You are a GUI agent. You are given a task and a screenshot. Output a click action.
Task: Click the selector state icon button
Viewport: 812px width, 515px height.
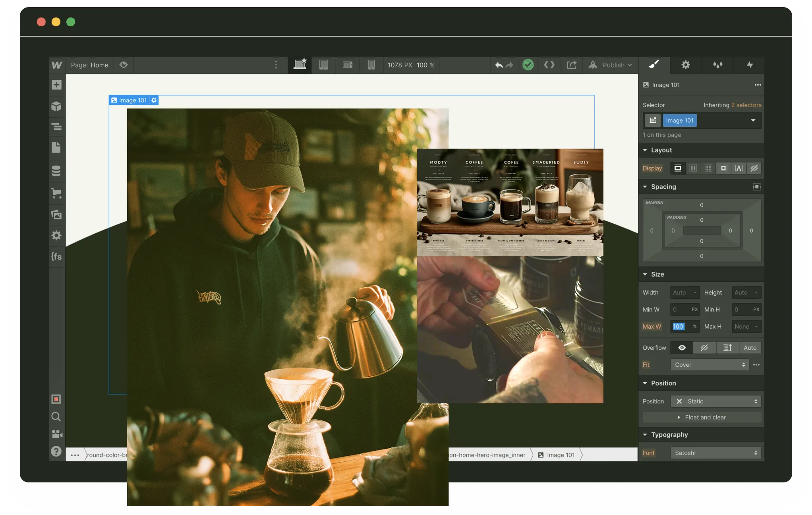tap(653, 120)
